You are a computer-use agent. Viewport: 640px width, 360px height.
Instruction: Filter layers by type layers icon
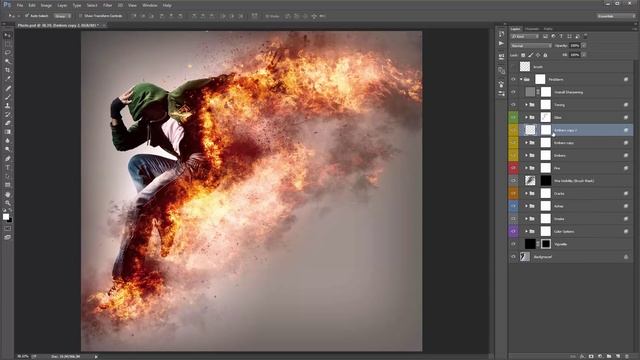click(561, 36)
